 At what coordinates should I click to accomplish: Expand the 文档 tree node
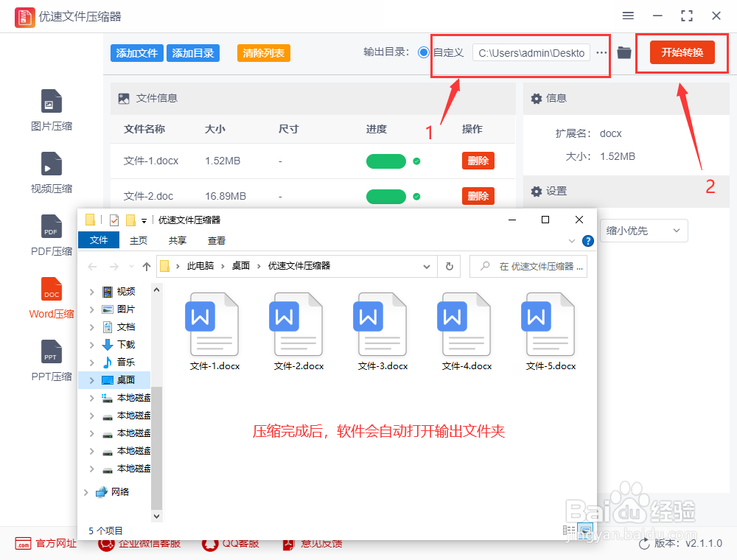pos(91,327)
